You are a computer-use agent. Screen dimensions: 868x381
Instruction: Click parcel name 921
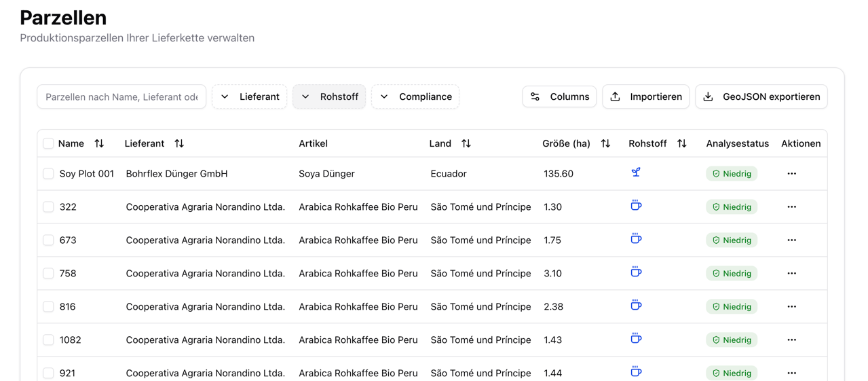(68, 374)
